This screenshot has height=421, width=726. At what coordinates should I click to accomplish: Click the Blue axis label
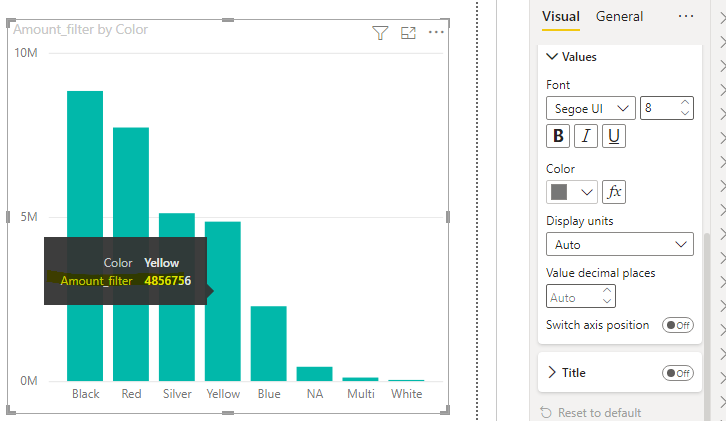[x=269, y=394]
